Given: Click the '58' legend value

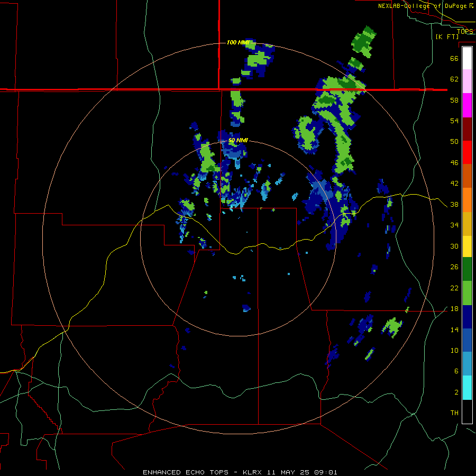Looking at the screenshot, I should coord(454,100).
